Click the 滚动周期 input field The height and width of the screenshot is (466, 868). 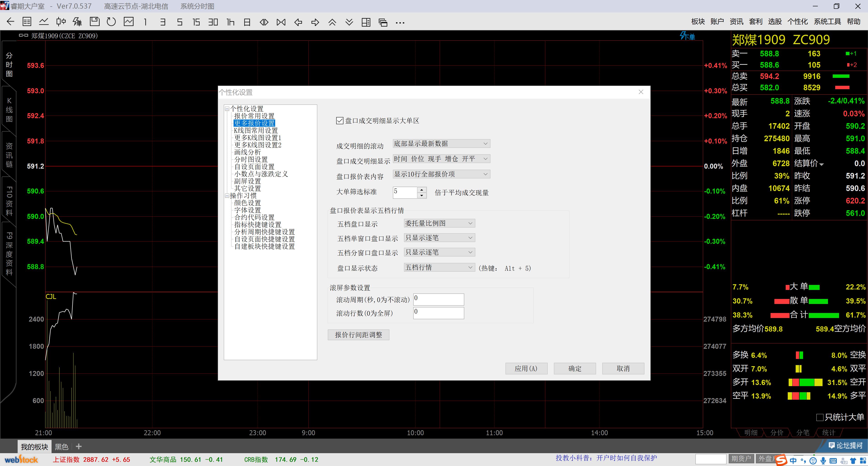tap(438, 299)
